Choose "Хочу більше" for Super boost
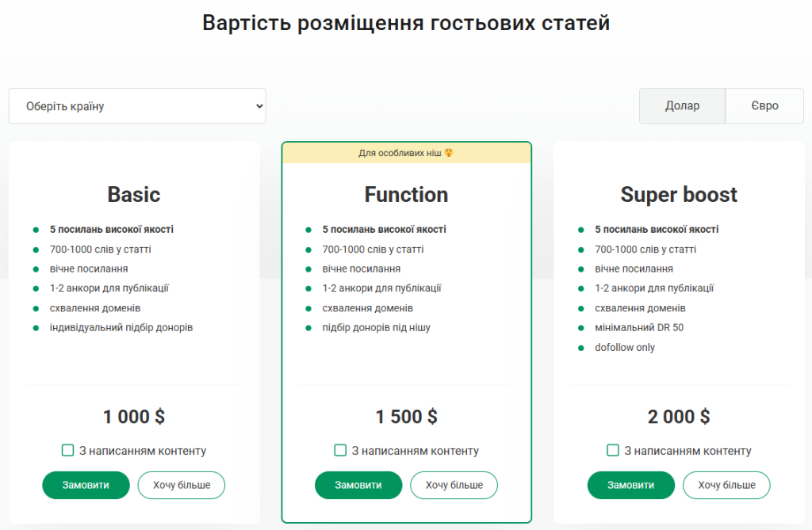The width and height of the screenshot is (812, 530). click(726, 485)
